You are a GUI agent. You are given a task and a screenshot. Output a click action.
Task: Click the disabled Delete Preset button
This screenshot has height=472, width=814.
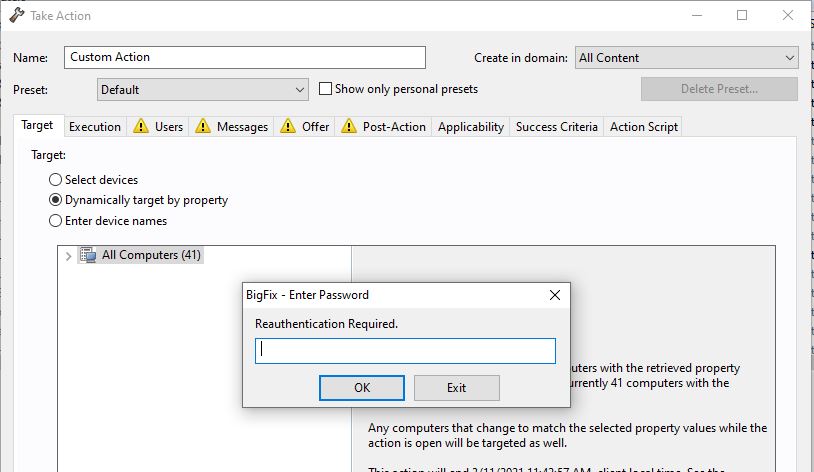click(x=719, y=89)
